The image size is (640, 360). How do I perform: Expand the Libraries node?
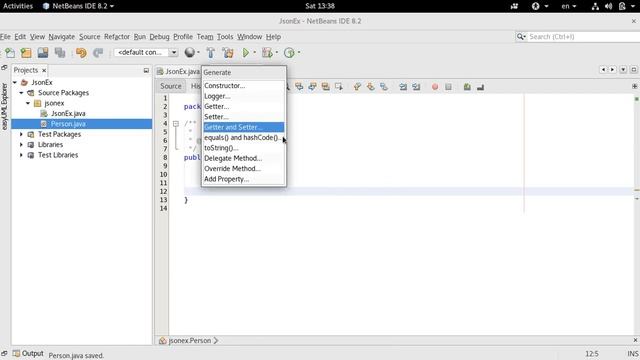[22, 144]
